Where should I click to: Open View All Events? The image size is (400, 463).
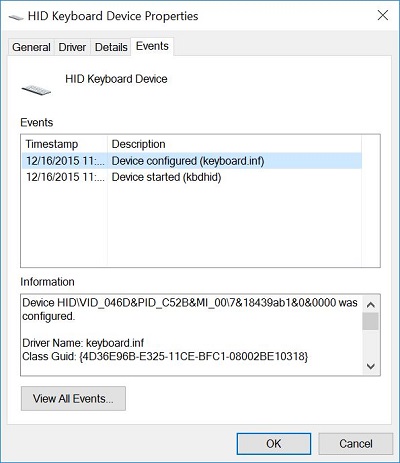point(73,399)
